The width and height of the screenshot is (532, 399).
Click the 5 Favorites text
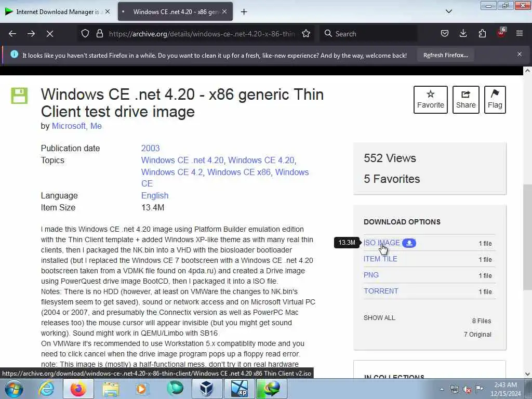coord(392,179)
